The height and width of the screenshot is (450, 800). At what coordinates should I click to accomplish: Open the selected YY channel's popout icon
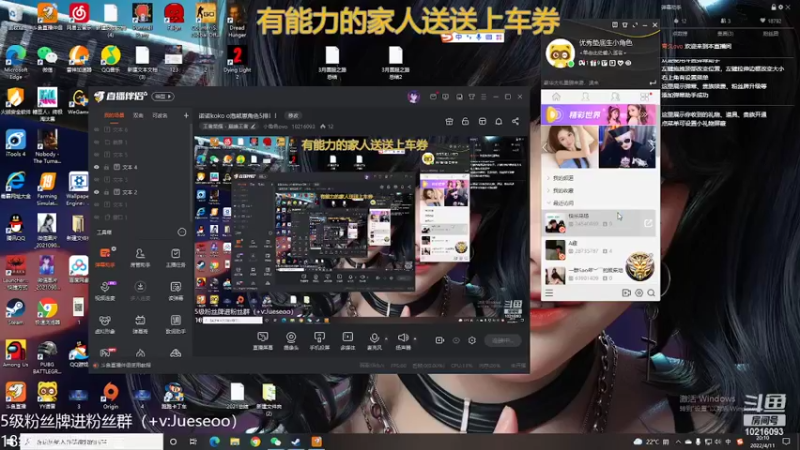(648, 223)
